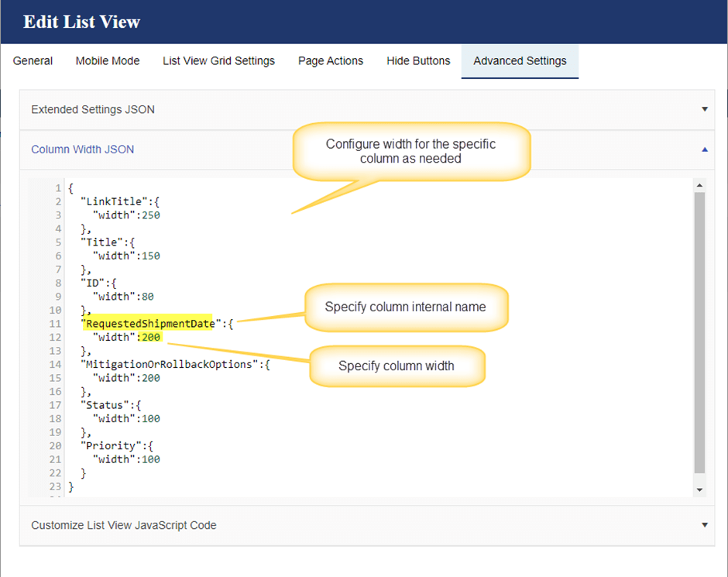The height and width of the screenshot is (577, 728).
Task: Switch to the Mobile Mode tab
Action: tap(108, 61)
